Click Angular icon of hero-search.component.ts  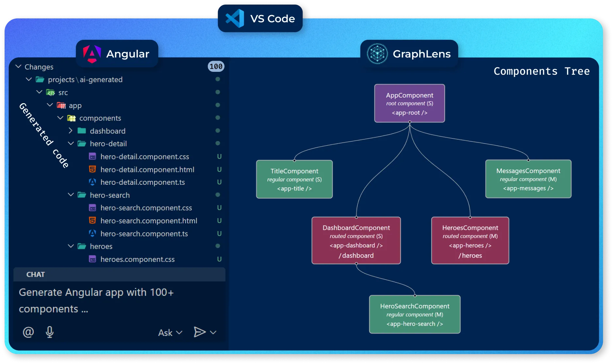(92, 233)
